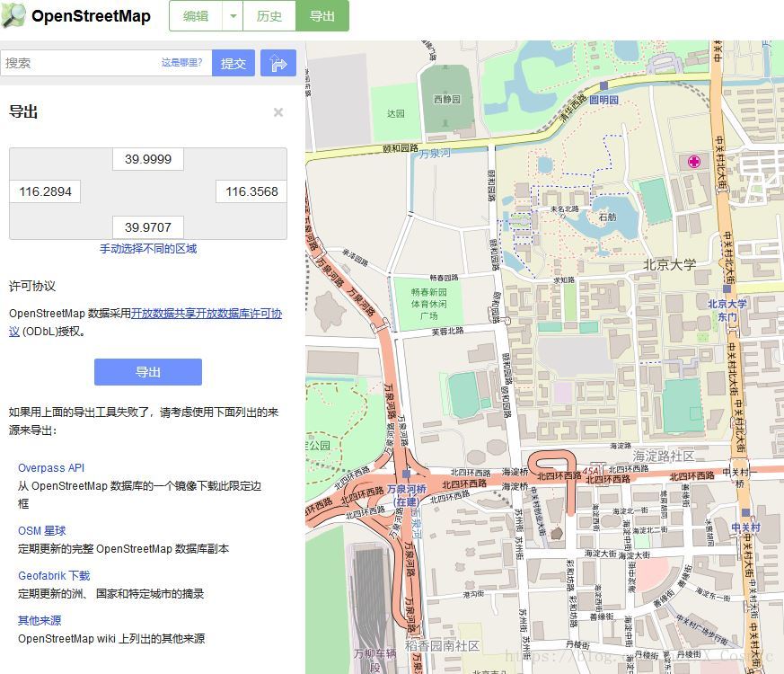Image resolution: width=784 pixels, height=674 pixels.
Task: Click the 稻香园南社区 label
Action: tap(442, 646)
